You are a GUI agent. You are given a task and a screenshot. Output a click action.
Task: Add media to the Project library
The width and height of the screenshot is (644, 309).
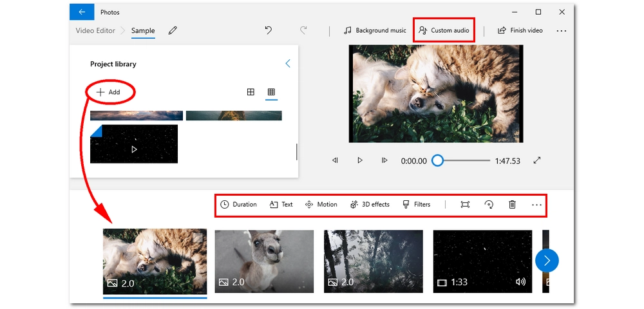(x=109, y=92)
